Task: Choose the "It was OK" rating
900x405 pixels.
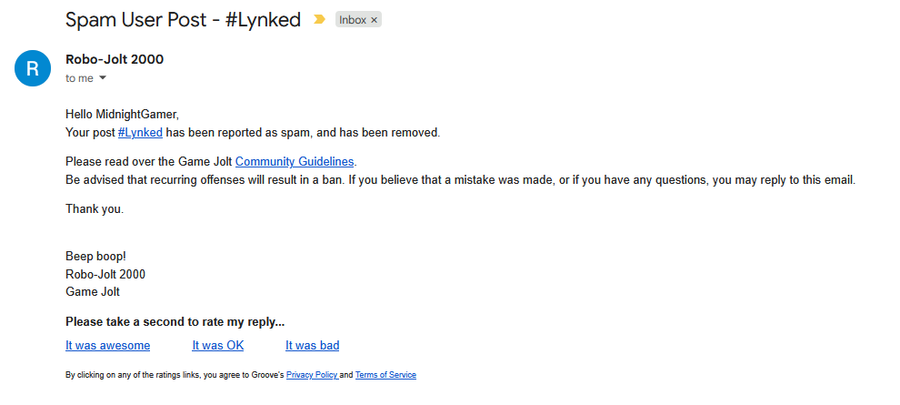Action: pyautogui.click(x=218, y=346)
